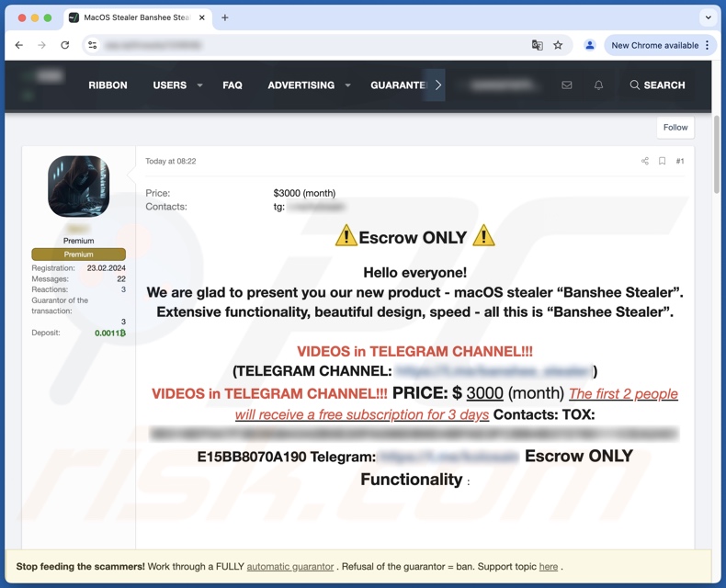Click the forum logo

(x=42, y=84)
